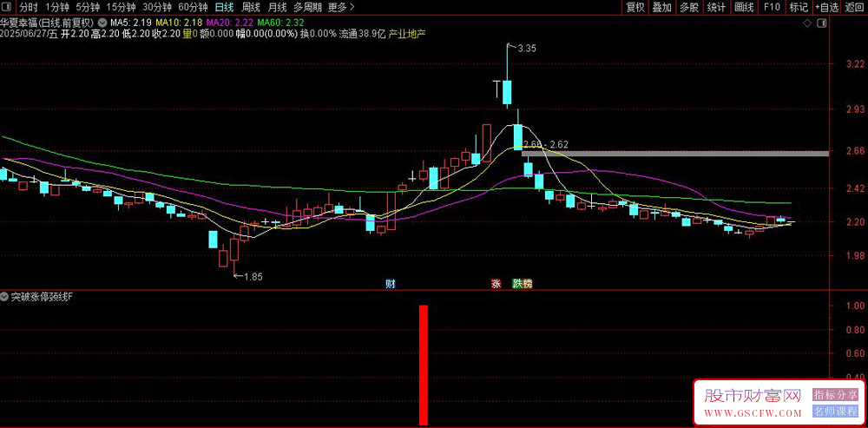Click the 1.85 low price label
This screenshot has height=428, width=868.
253,276
